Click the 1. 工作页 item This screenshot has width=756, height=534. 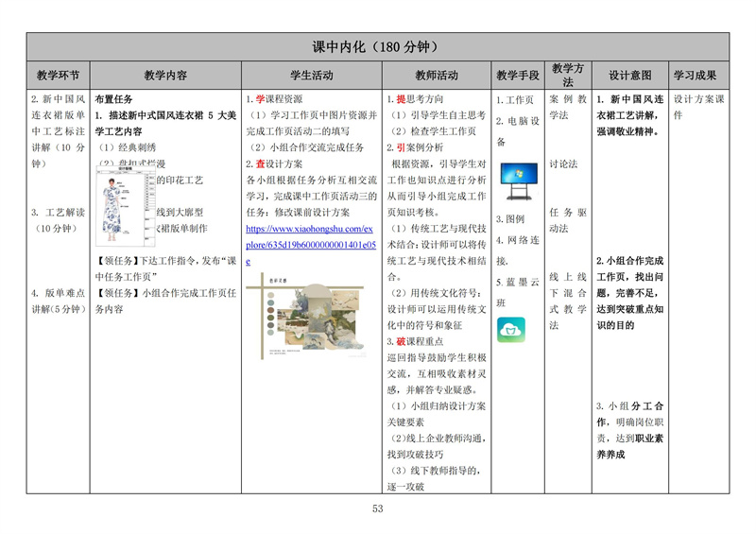[515, 100]
